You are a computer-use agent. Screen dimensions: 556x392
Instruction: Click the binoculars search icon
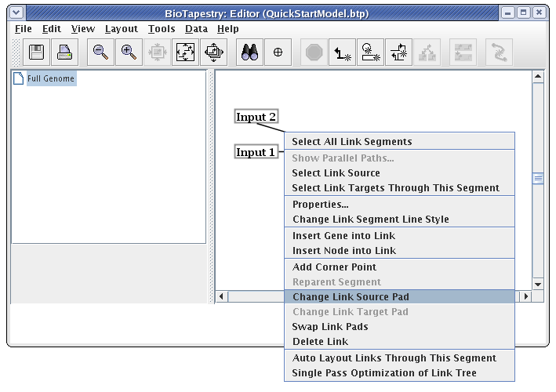click(250, 53)
